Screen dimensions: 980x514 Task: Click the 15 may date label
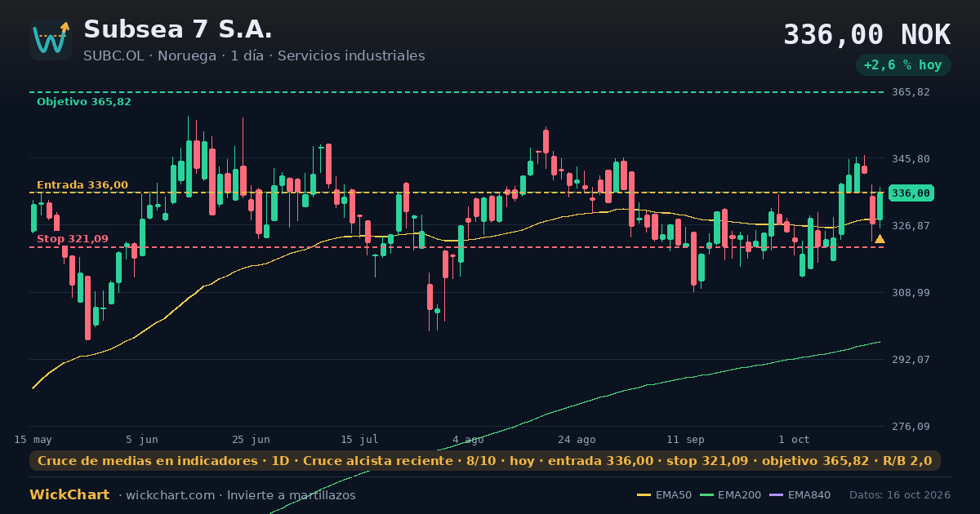(33, 439)
